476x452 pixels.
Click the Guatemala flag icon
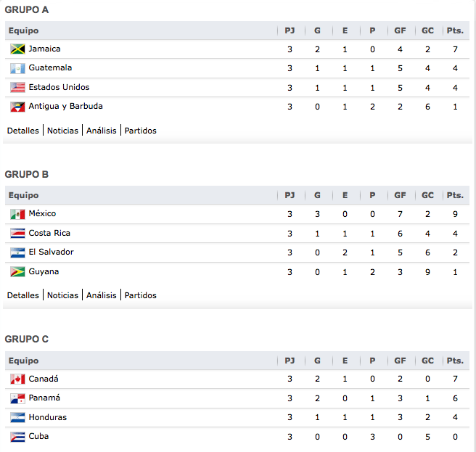18,68
